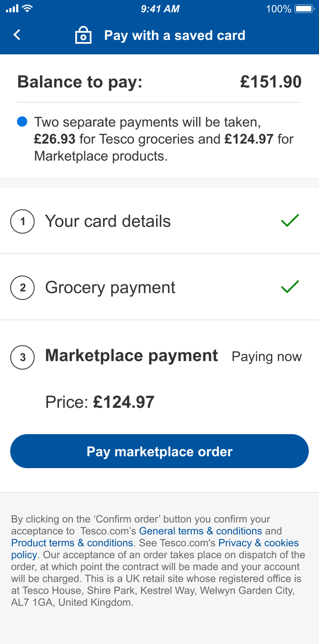Click the step 3 circle number
This screenshot has width=319, height=644.
tap(22, 357)
